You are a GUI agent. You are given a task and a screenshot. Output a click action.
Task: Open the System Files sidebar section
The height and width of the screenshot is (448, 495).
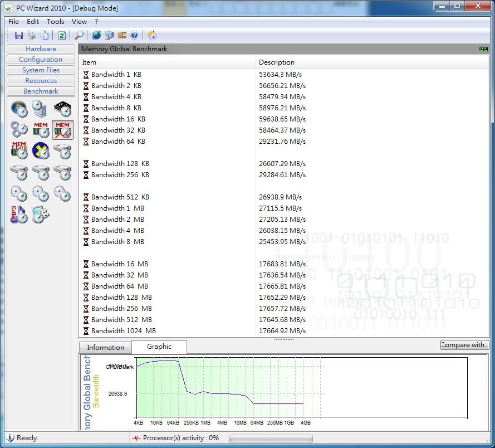coord(41,70)
